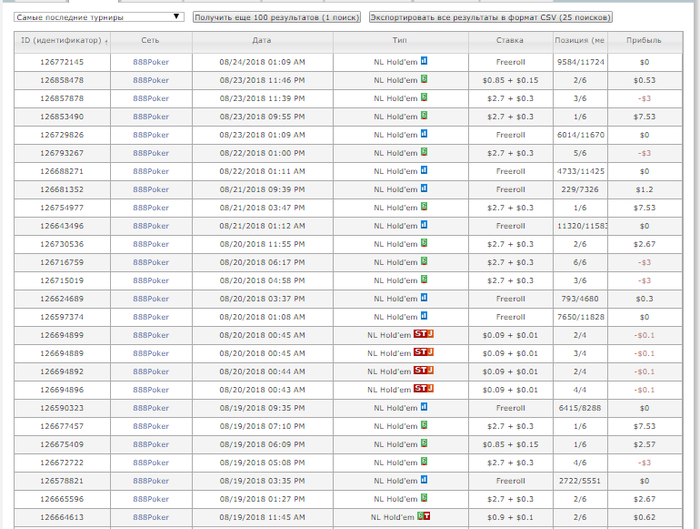Open 888Poker link in row 126664613
Viewport: 700px width, 529px height.
[151, 517]
